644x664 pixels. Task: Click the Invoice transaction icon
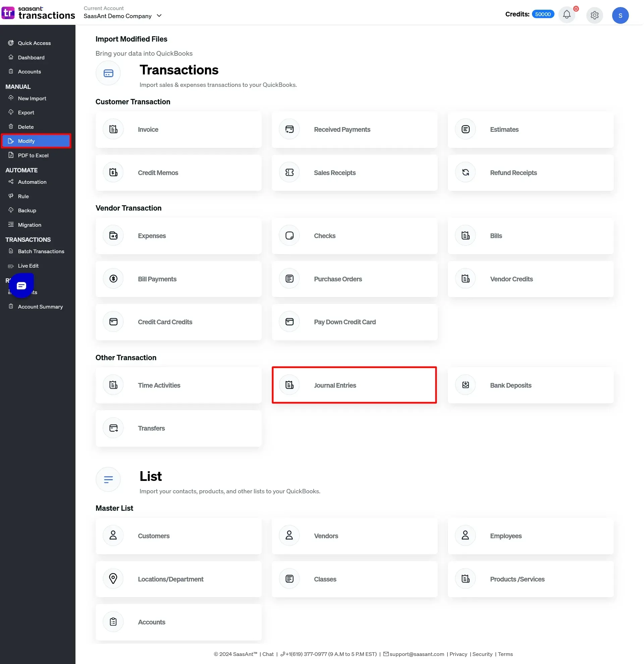(x=113, y=129)
